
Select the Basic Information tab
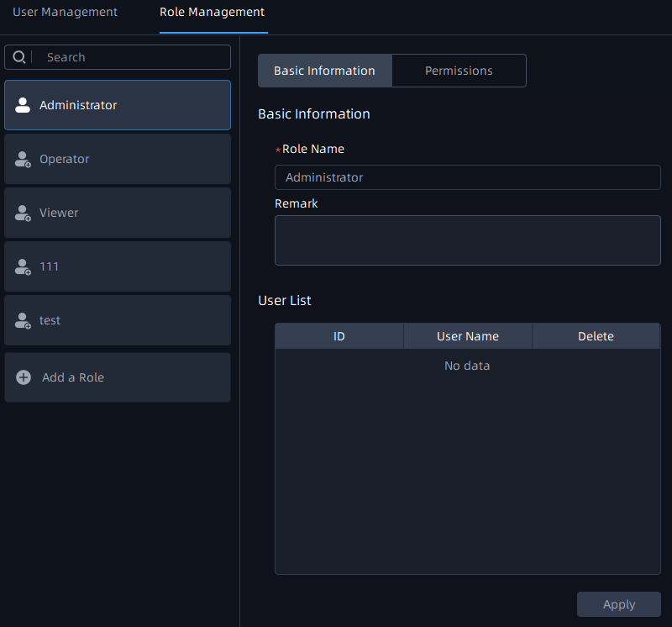pyautogui.click(x=324, y=71)
